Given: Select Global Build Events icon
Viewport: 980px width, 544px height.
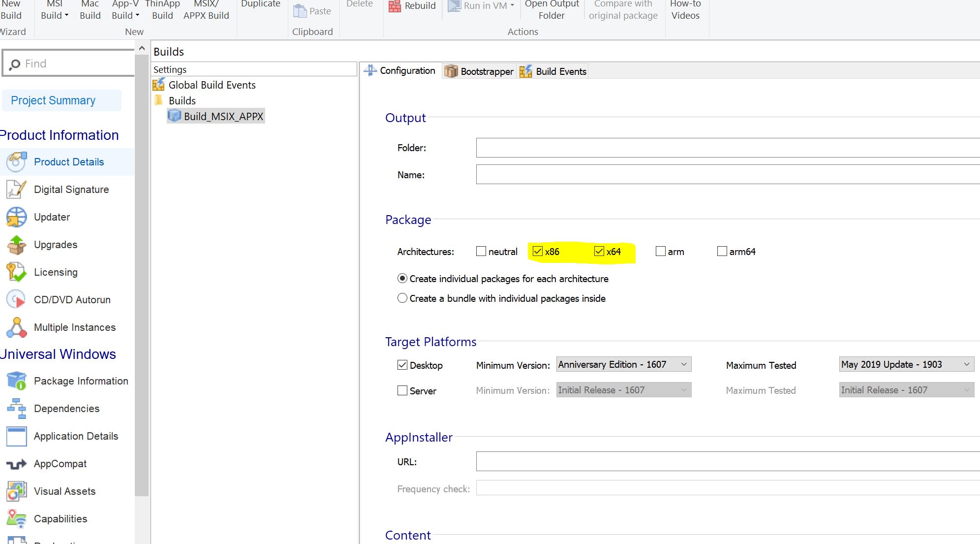Looking at the screenshot, I should point(158,85).
